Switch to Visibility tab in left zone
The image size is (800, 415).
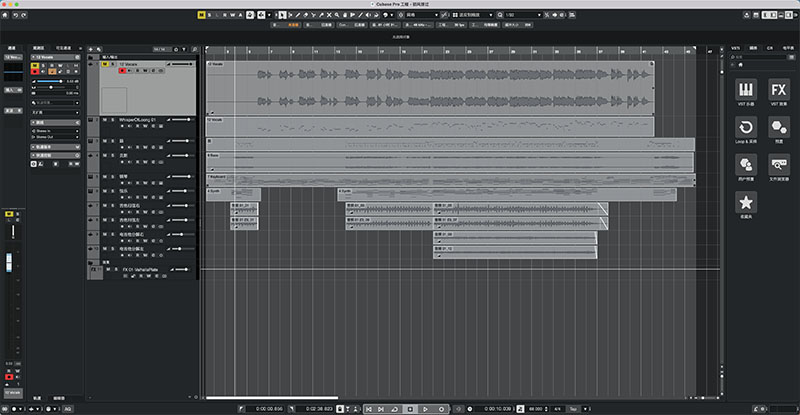(x=63, y=48)
